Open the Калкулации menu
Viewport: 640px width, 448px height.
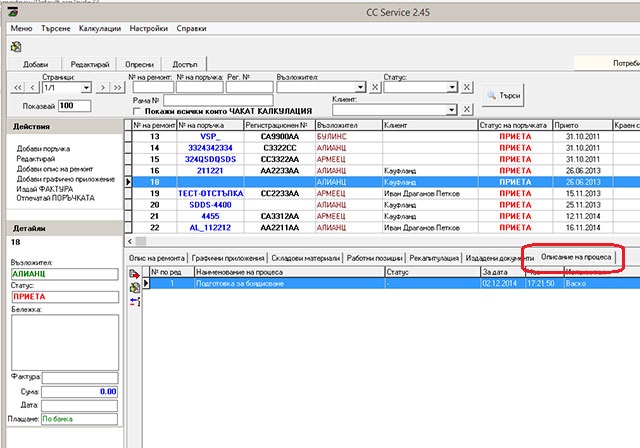[100, 29]
